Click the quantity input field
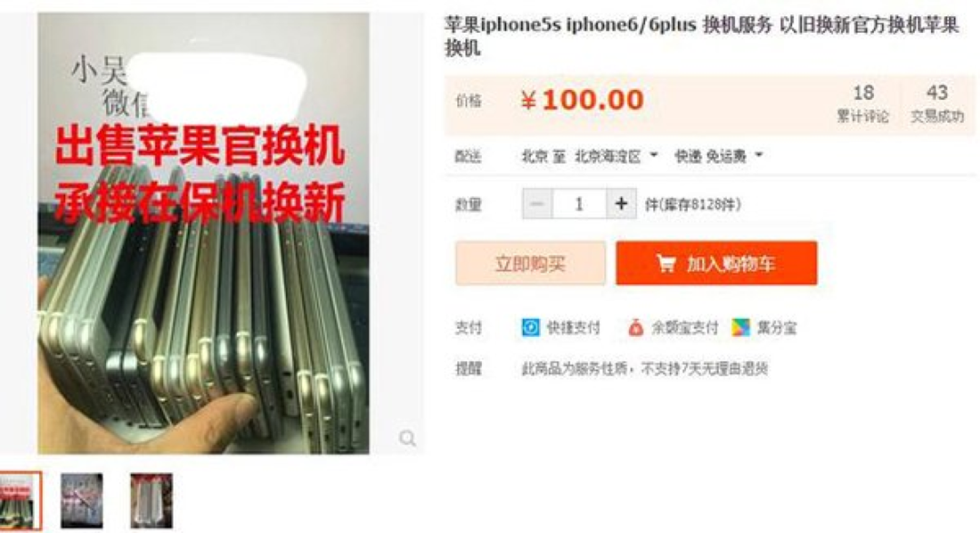This screenshot has width=980, height=533. (579, 204)
